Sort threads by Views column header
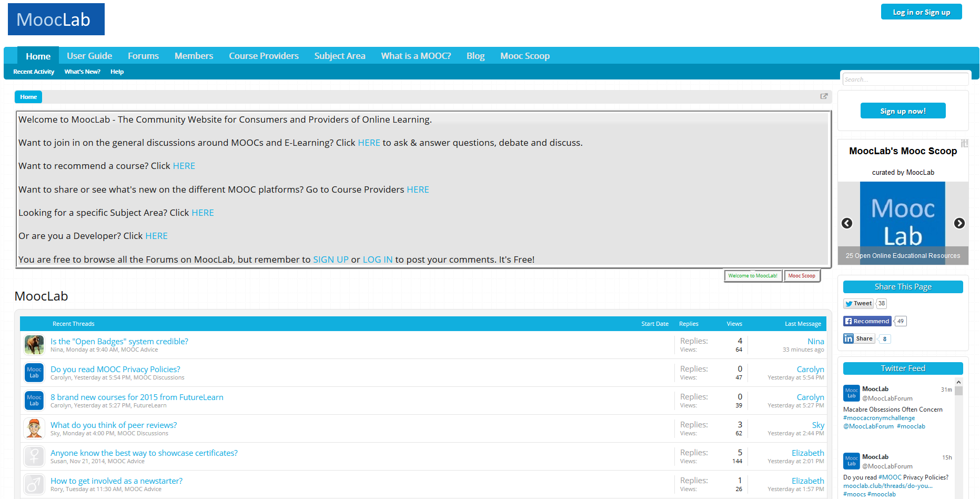Screen dimensions: 980x499 tap(734, 324)
